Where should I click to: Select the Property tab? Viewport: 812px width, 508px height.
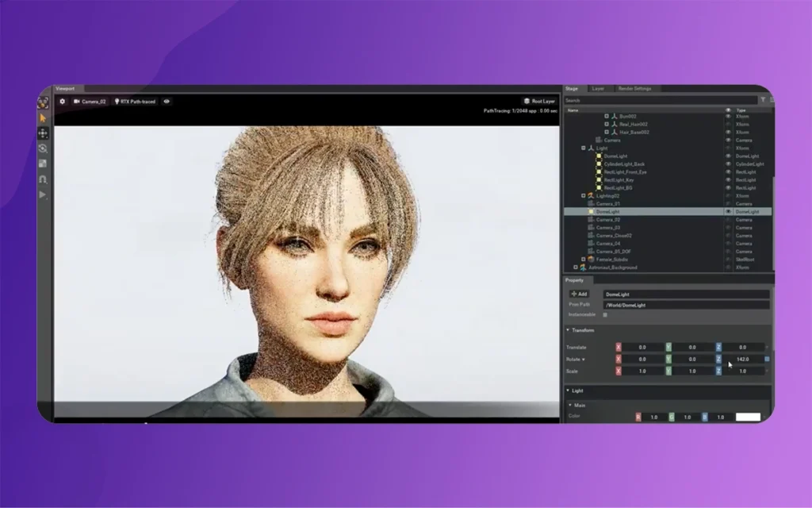tap(574, 280)
